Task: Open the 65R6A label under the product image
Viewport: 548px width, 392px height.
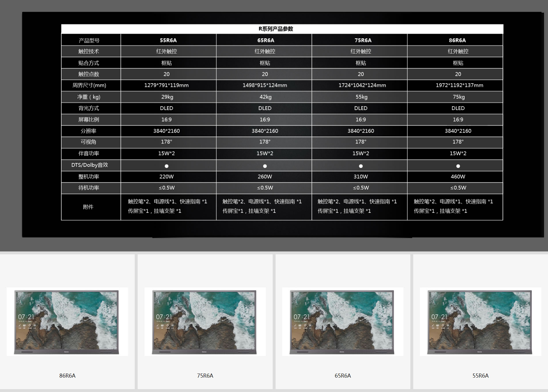Action: [x=343, y=376]
